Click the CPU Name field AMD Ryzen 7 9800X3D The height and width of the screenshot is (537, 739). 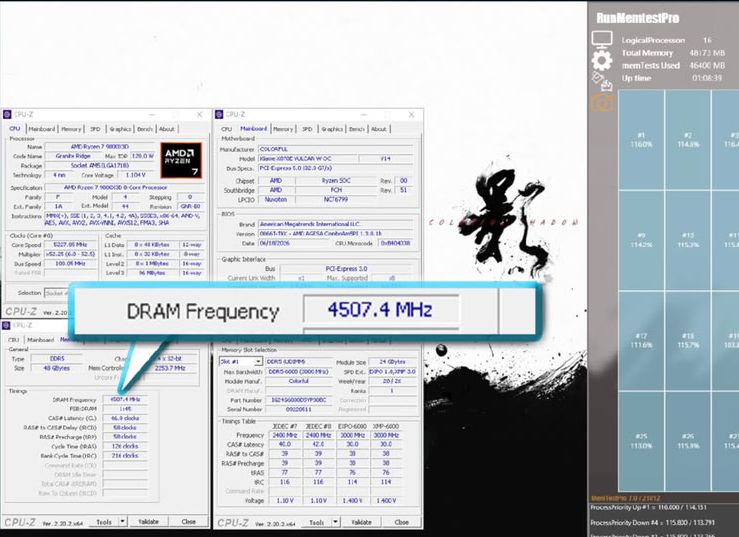99,147
